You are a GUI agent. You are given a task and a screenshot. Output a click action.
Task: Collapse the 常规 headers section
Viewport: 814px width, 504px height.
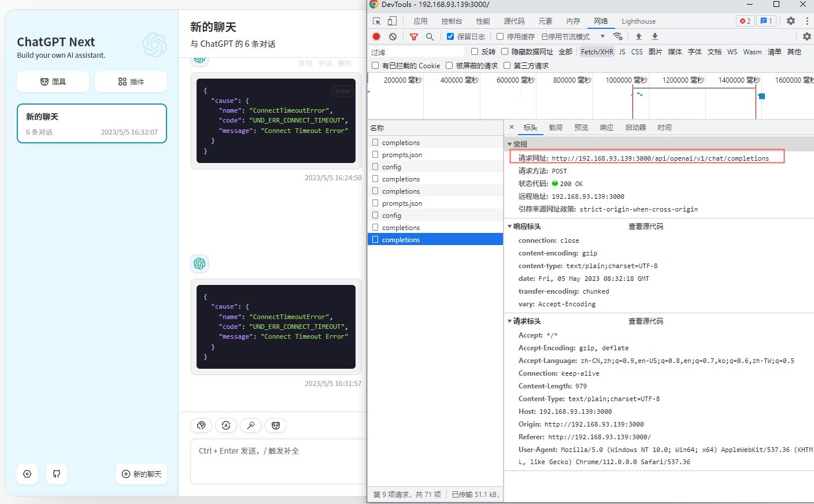[510, 143]
